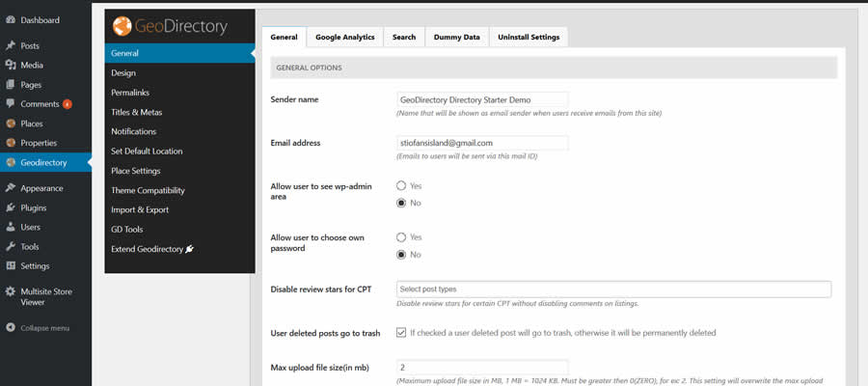Click the Posts pushpin icon
Viewport: 868px width, 386px height.
pos(10,46)
